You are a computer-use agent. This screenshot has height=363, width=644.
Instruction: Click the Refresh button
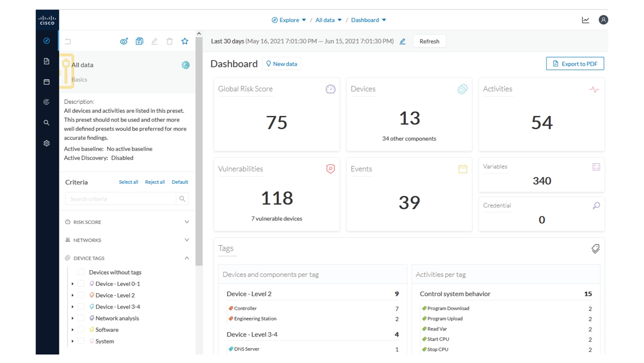(429, 41)
